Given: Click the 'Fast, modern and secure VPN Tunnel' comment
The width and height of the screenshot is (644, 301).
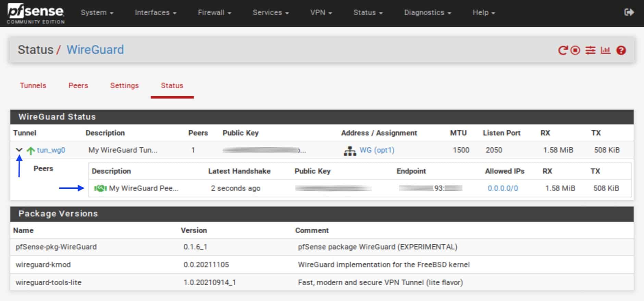Looking at the screenshot, I should click(380, 283).
